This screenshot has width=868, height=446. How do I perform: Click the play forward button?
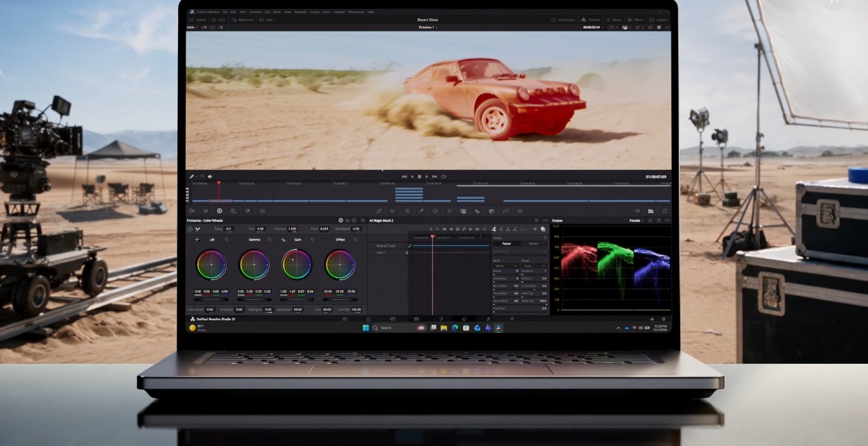[427, 177]
